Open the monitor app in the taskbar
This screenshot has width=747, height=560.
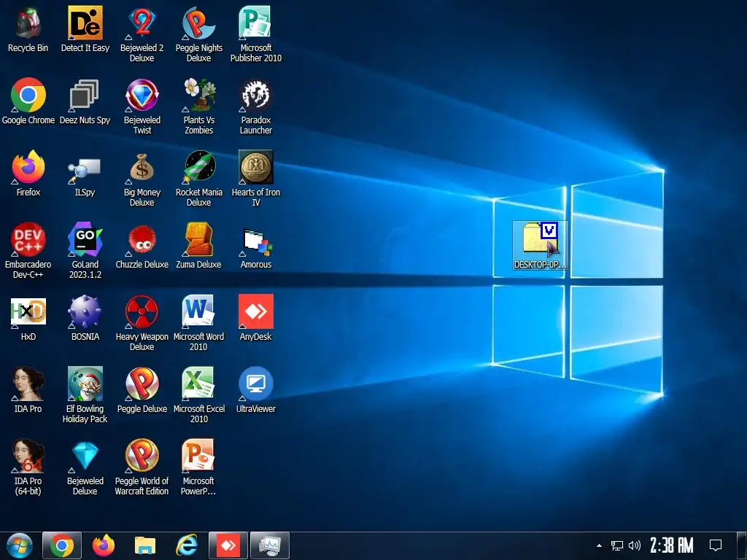click(x=270, y=545)
